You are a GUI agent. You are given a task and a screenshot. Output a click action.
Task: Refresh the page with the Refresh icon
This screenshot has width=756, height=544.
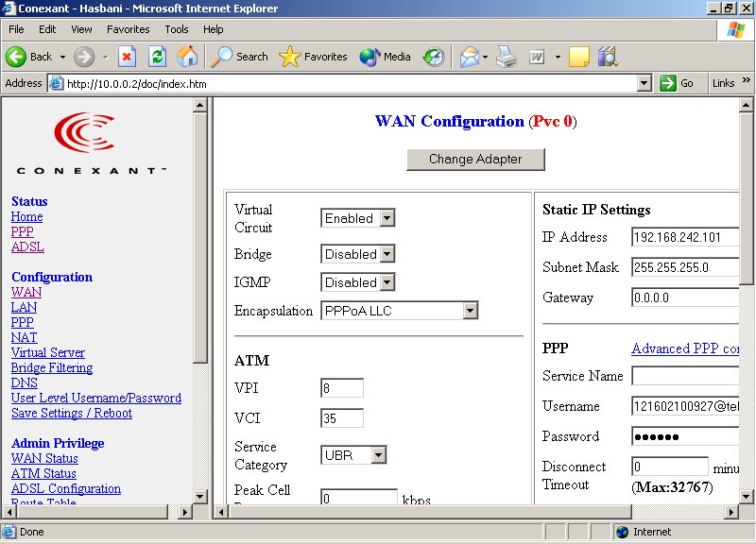pos(157,57)
